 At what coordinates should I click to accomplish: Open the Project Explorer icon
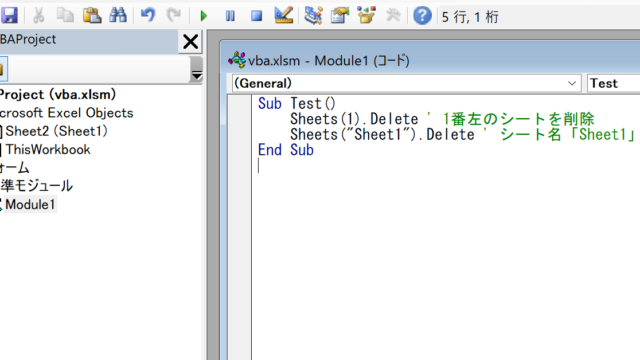click(313, 16)
